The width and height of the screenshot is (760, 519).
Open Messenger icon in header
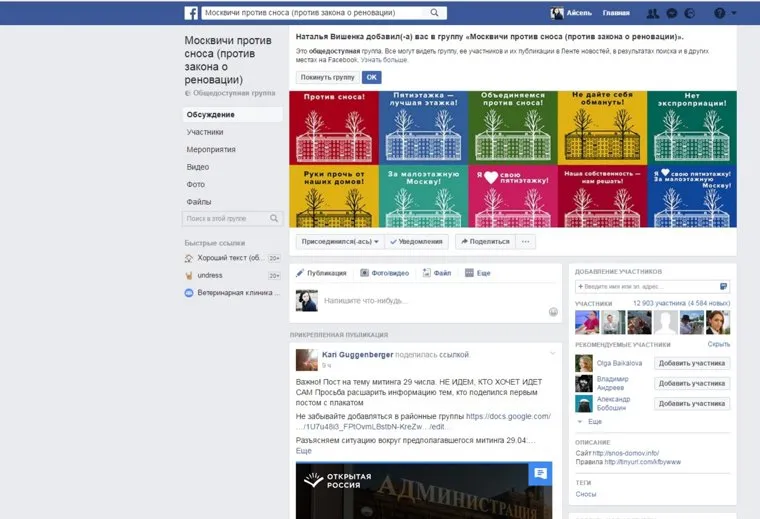click(x=671, y=13)
